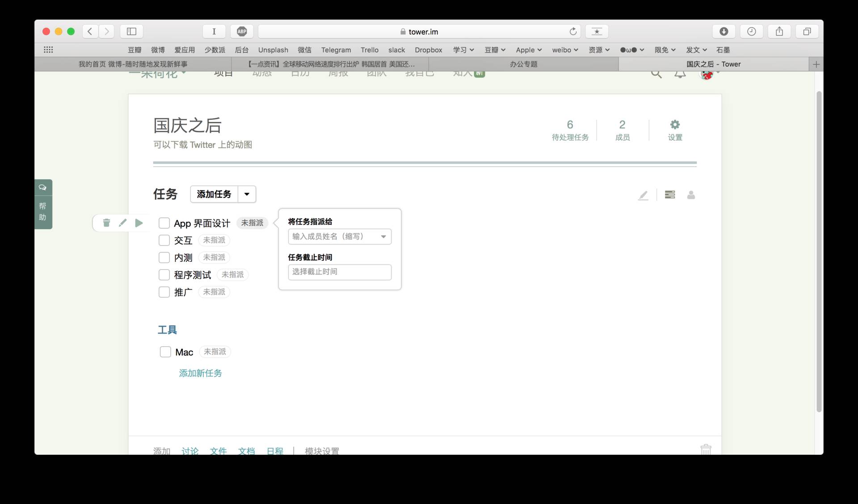
Task: Click the person filter icon in task header
Action: (x=691, y=195)
